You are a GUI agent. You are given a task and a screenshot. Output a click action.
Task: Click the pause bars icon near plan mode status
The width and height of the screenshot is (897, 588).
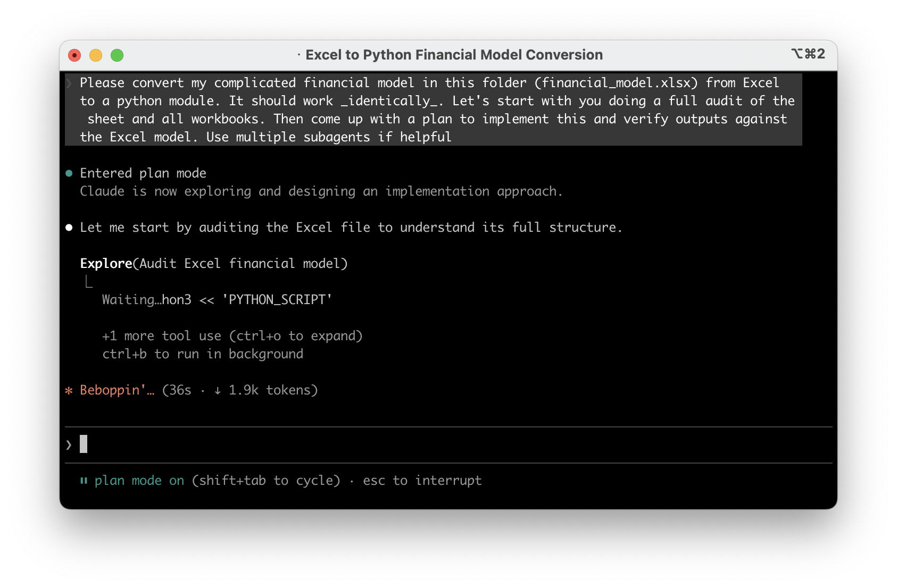[x=84, y=480]
